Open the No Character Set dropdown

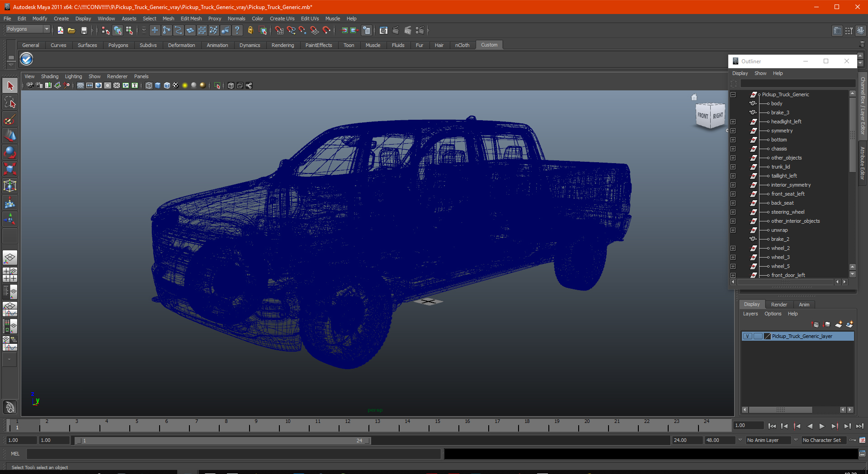click(x=824, y=440)
